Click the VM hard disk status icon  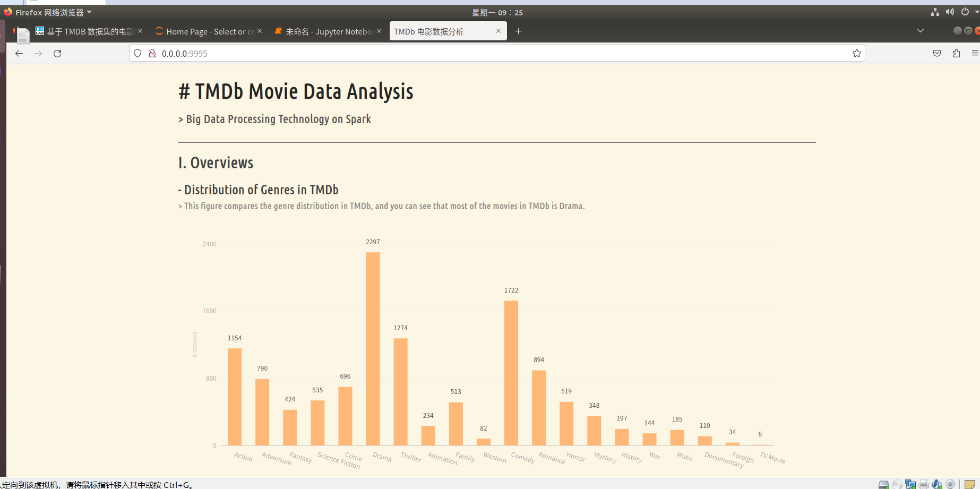click(x=883, y=484)
